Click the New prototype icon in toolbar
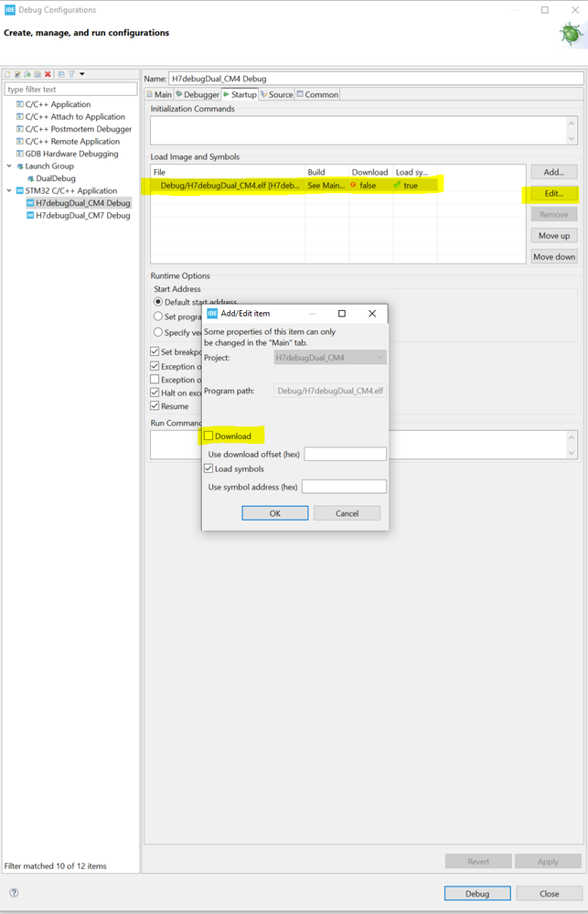Image resolution: width=588 pixels, height=914 pixels. coord(17,74)
